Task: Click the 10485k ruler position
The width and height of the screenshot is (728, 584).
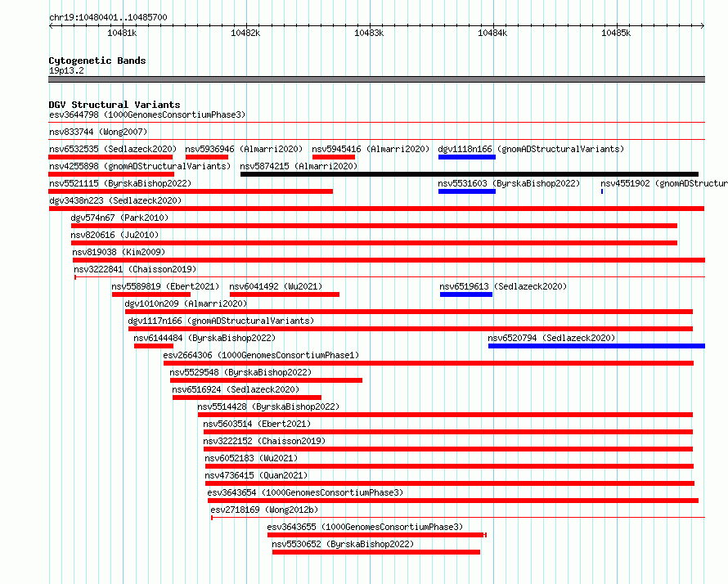Action: coord(616,33)
